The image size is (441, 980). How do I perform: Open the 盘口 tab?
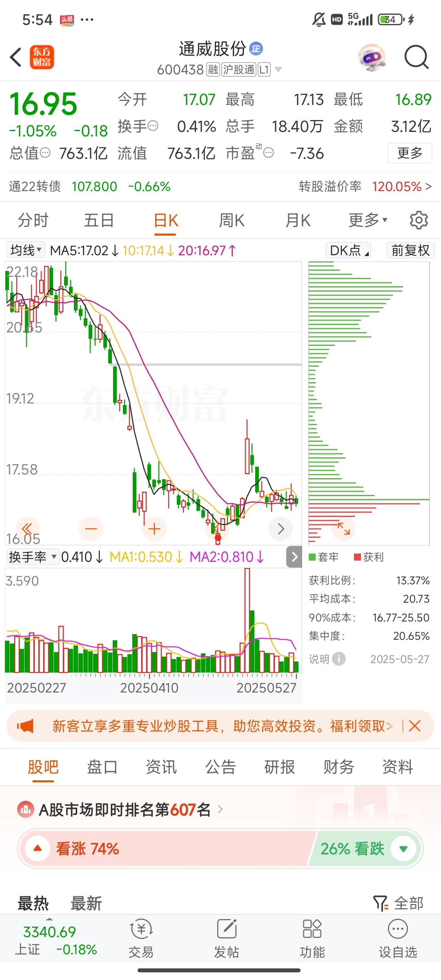tap(102, 767)
